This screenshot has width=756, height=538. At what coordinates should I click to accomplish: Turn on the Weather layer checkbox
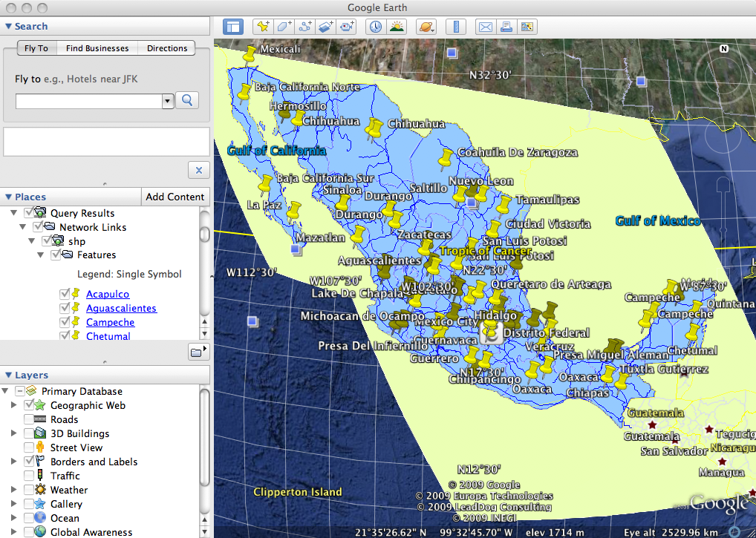pyautogui.click(x=29, y=490)
